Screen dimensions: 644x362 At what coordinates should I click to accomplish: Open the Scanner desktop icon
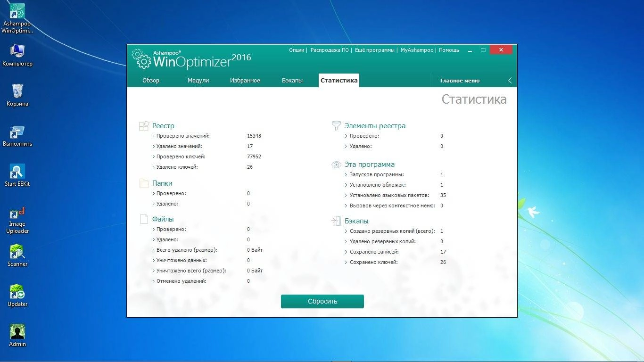coord(17,255)
